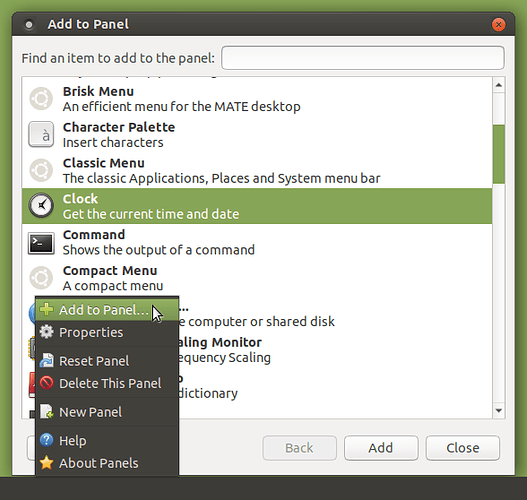Click the Brisk Menu icon
The width and height of the screenshot is (527, 500).
pos(41,99)
